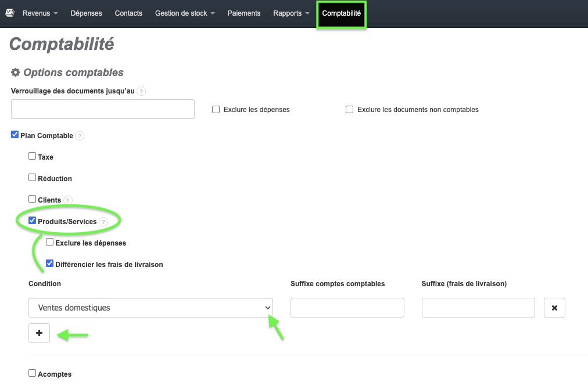This screenshot has height=386, width=588.
Task: Click the application logo in the navigation bar
Action: 9,12
